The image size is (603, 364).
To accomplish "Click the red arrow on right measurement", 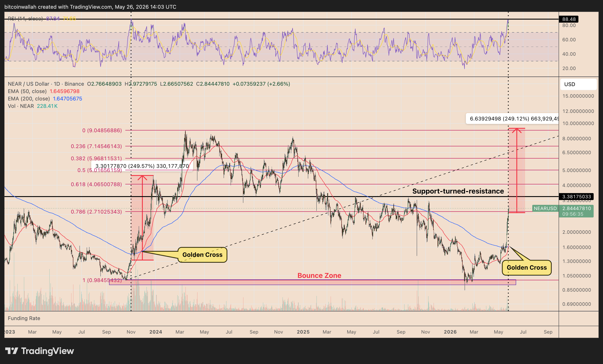I will click(x=517, y=170).
